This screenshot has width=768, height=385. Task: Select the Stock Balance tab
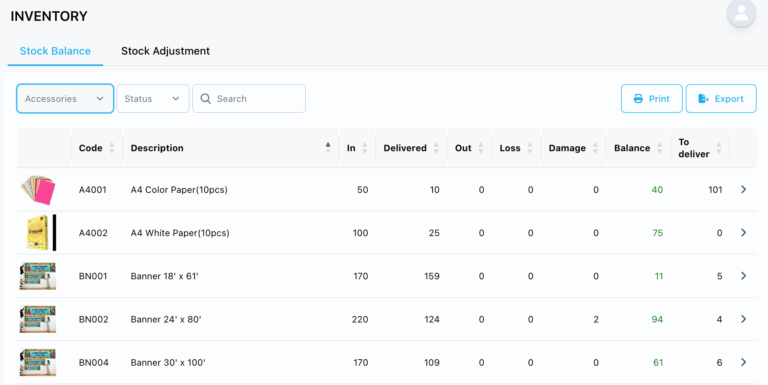[x=55, y=51]
